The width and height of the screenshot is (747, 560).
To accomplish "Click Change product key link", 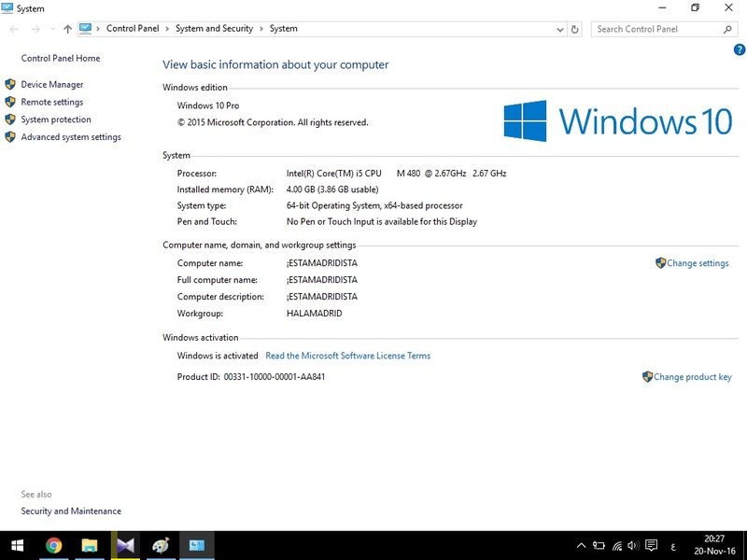I will click(x=692, y=377).
